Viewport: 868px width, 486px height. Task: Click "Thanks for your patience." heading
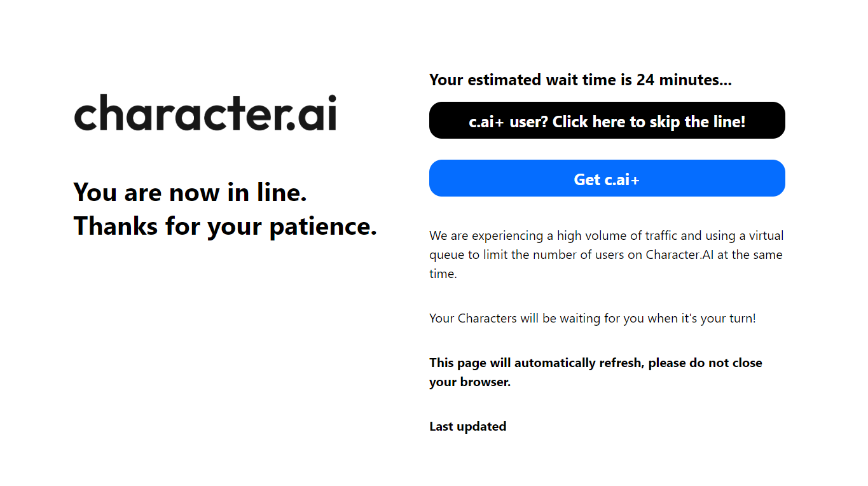[225, 226]
